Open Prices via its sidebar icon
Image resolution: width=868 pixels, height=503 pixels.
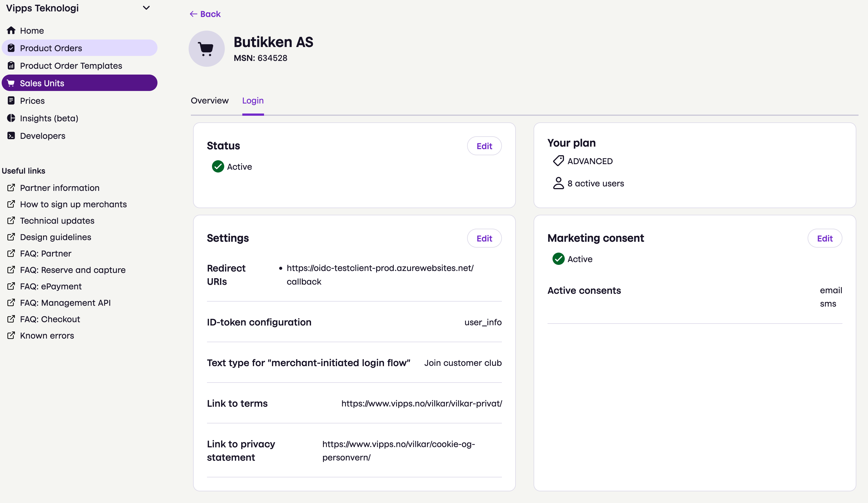coord(11,100)
